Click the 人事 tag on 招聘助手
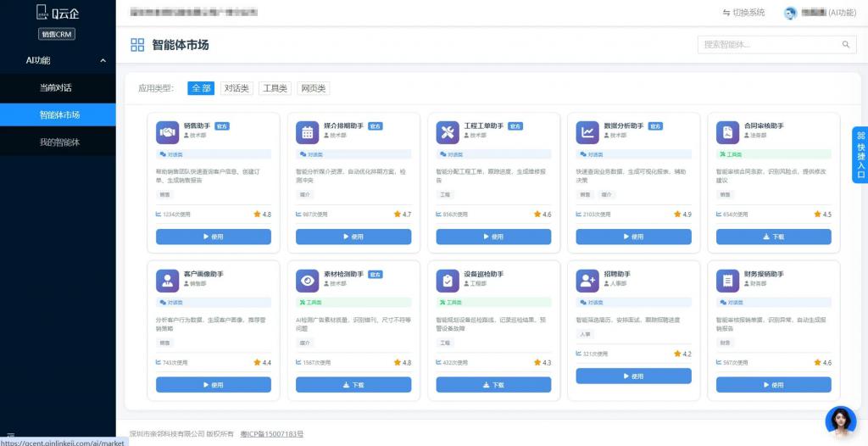This screenshot has width=868, height=446. [x=585, y=335]
